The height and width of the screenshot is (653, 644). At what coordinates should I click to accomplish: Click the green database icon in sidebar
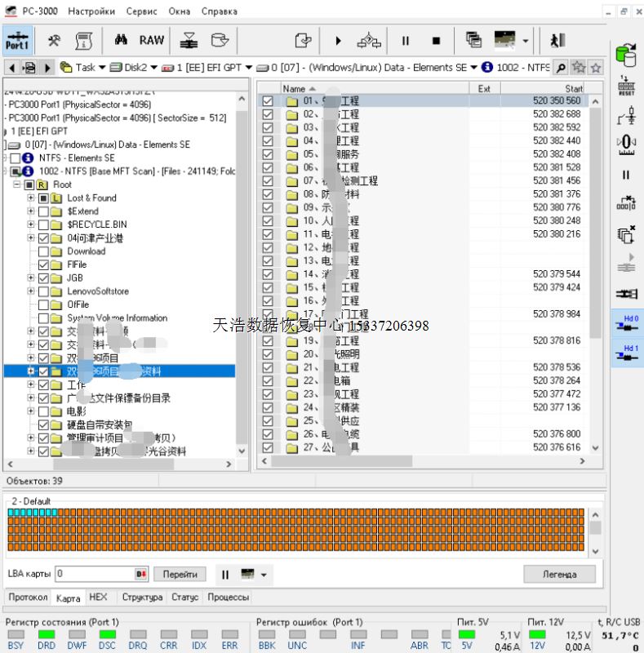pos(626,56)
